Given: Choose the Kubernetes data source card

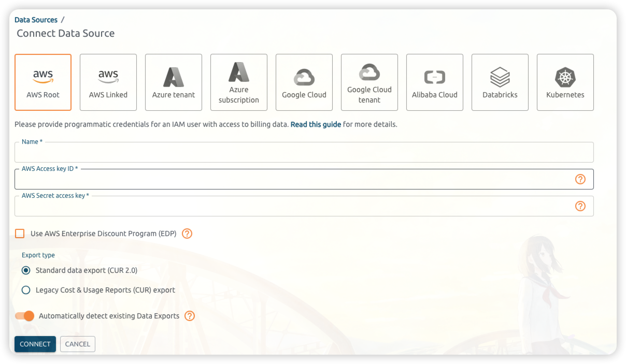Looking at the screenshot, I should point(565,82).
